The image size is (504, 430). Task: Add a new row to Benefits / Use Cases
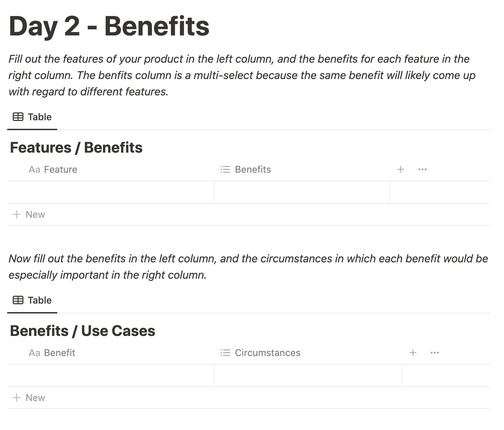(x=29, y=398)
